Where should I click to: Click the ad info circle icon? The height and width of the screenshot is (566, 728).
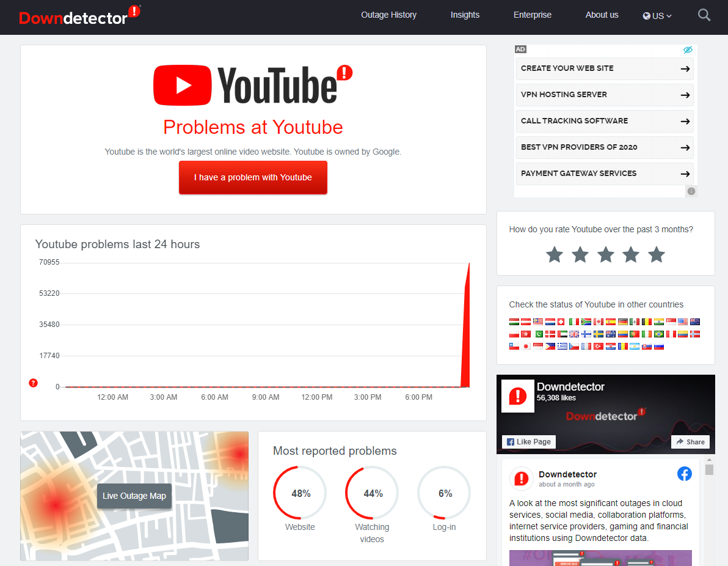[x=691, y=191]
